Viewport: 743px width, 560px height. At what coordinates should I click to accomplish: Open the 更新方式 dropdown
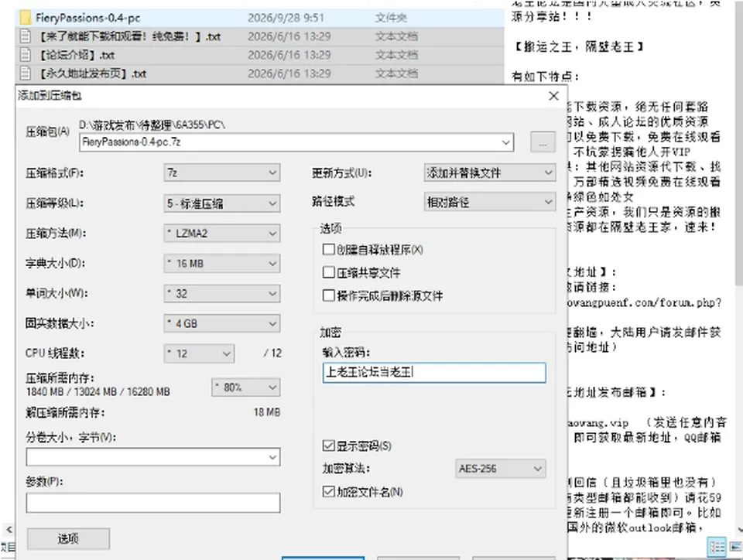490,172
